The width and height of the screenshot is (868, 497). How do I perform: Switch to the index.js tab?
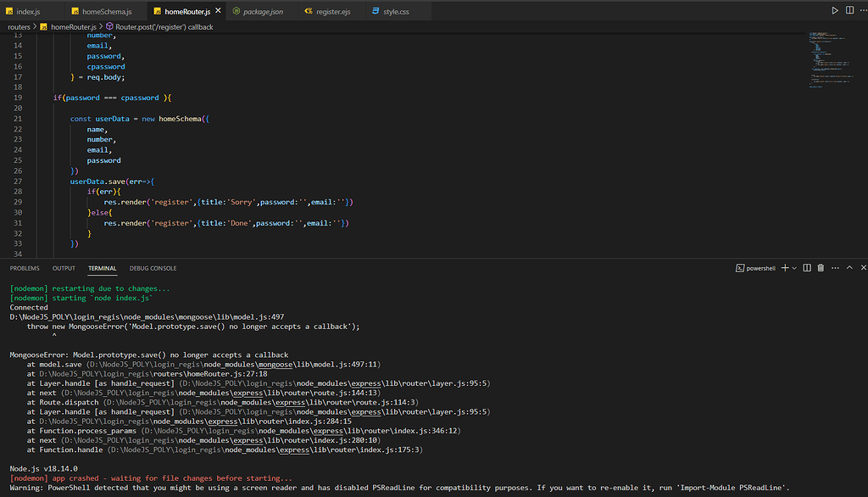pyautogui.click(x=27, y=12)
